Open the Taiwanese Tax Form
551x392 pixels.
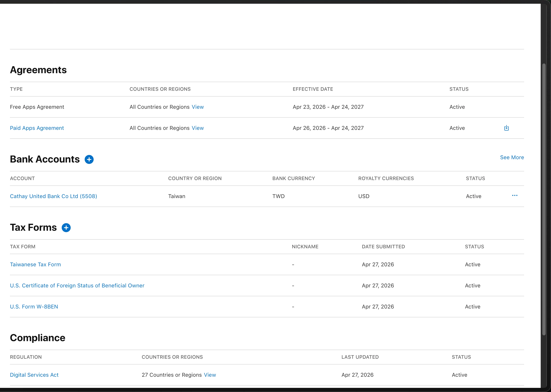pos(35,265)
